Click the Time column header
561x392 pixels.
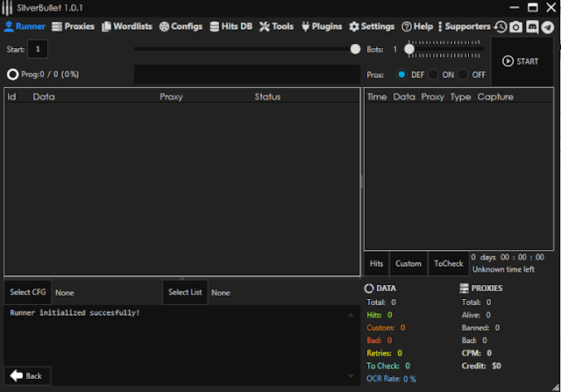tap(377, 96)
